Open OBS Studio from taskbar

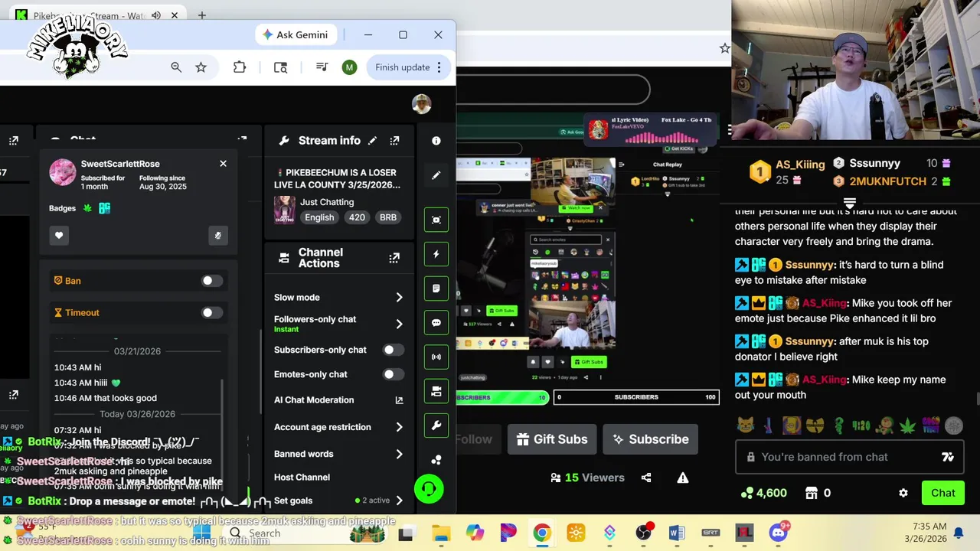click(x=643, y=533)
